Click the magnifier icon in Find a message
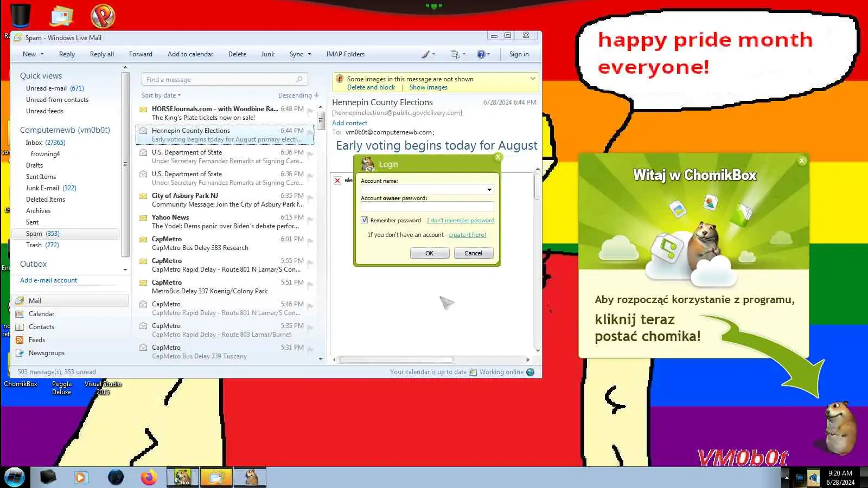The image size is (868, 488). click(x=299, y=80)
